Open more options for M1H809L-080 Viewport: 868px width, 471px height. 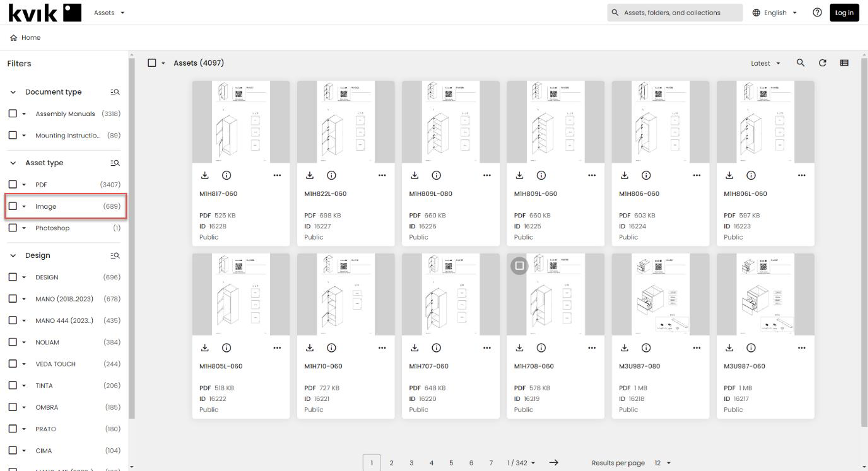[487, 175]
